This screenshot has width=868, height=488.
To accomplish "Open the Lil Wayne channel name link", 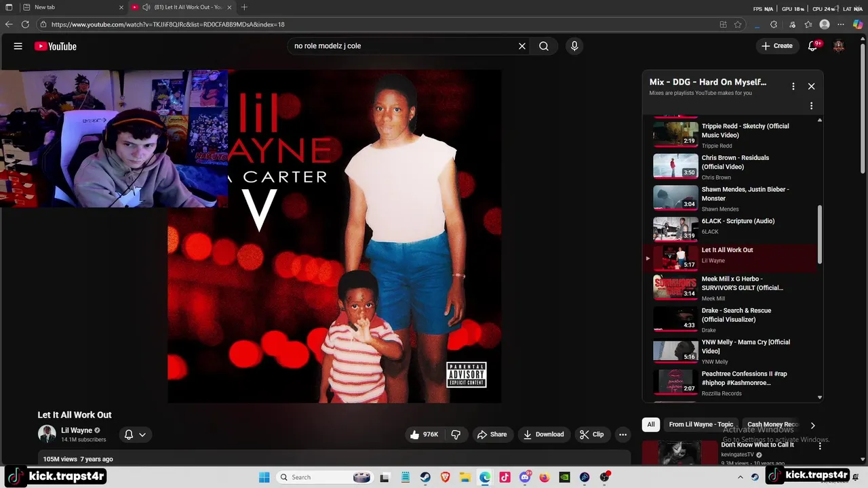I will click(x=77, y=430).
